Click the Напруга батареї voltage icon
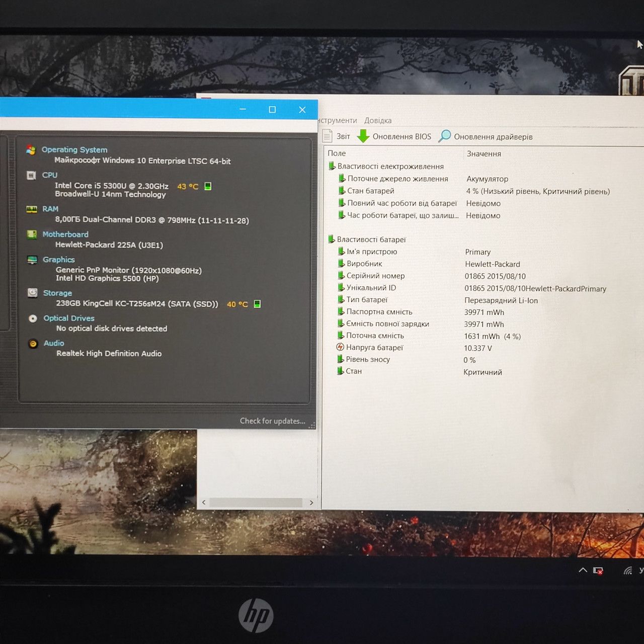This screenshot has width=644, height=644. coord(340,347)
